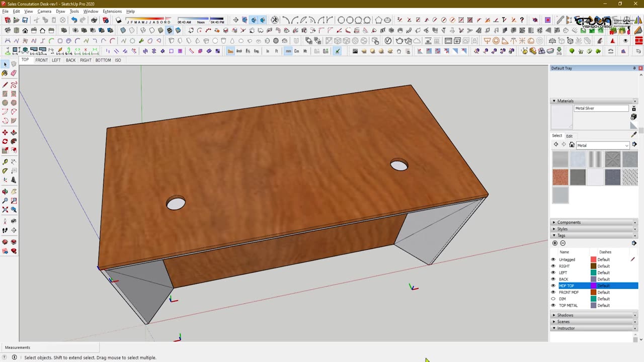Open the Camera menu
The image size is (644, 362).
(44, 11)
